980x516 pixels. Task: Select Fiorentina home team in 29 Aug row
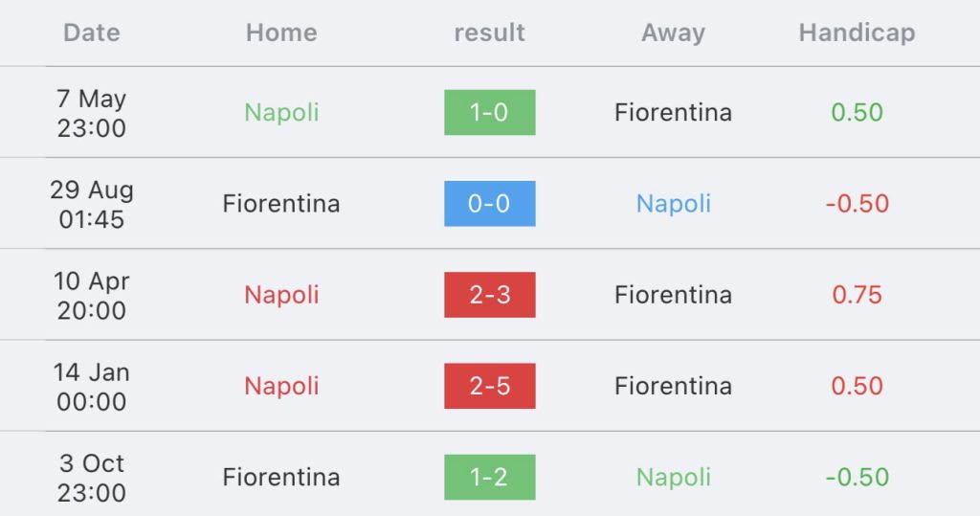tap(281, 203)
